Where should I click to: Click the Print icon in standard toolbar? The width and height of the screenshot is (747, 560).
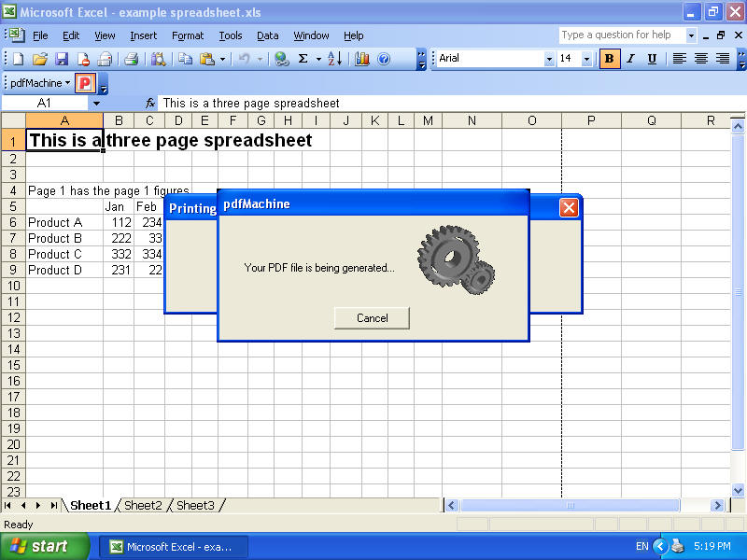pyautogui.click(x=132, y=59)
